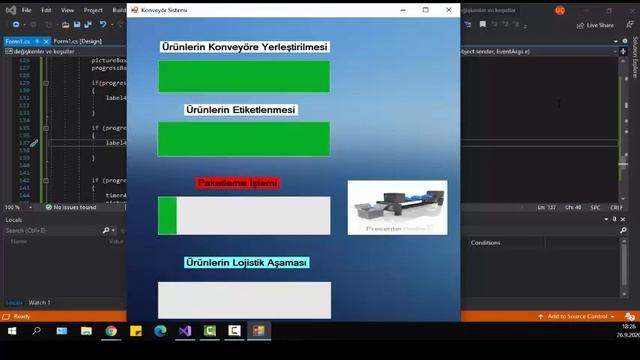Collapse the code block at line 129

coord(46,83)
